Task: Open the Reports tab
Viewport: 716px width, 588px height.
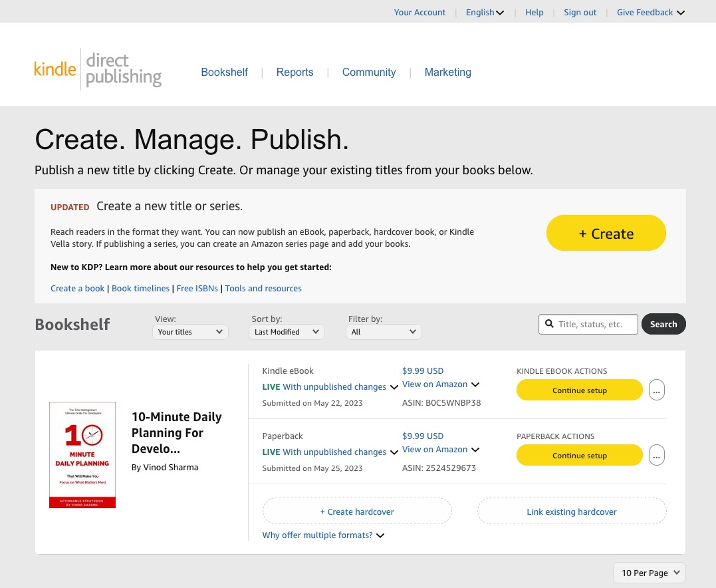Action: (295, 73)
